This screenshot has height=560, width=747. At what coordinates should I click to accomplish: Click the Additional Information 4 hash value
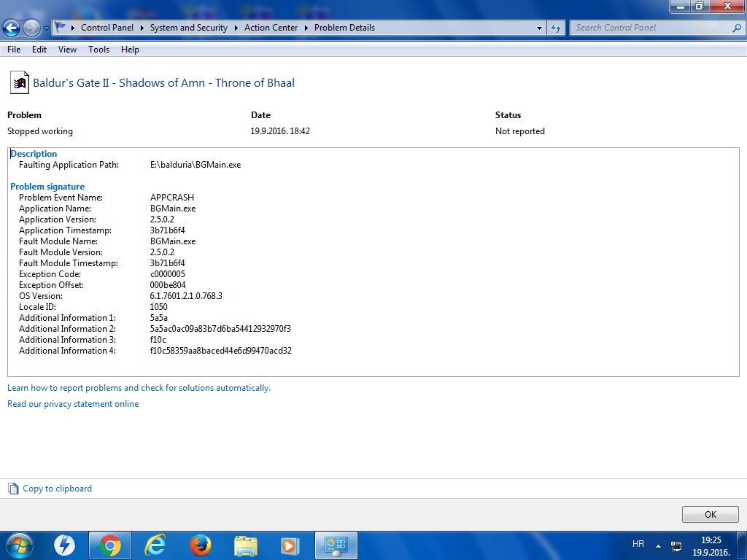pyautogui.click(x=220, y=351)
